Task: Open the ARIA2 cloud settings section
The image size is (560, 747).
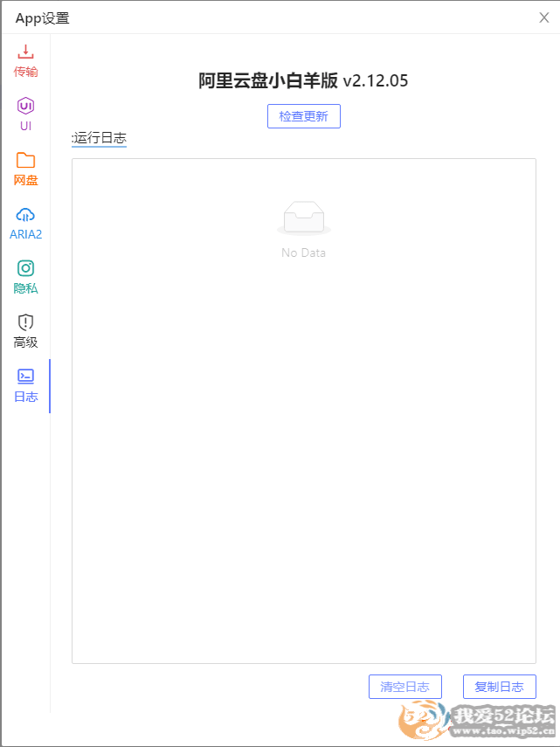Action: (25, 224)
